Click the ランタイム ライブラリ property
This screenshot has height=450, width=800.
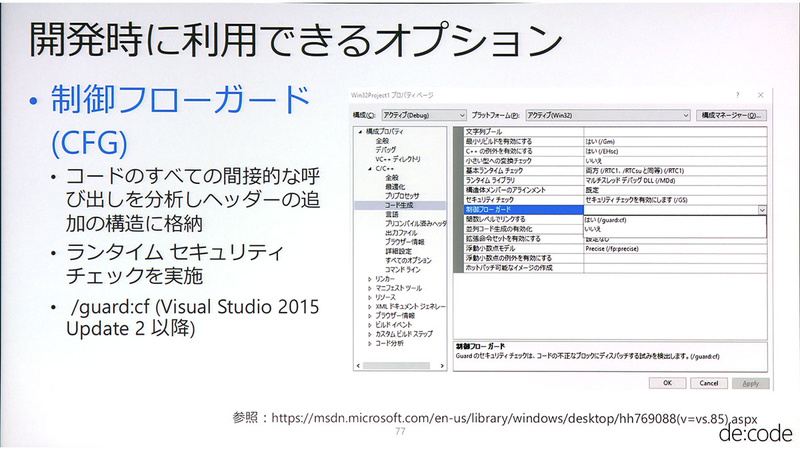coord(523,180)
